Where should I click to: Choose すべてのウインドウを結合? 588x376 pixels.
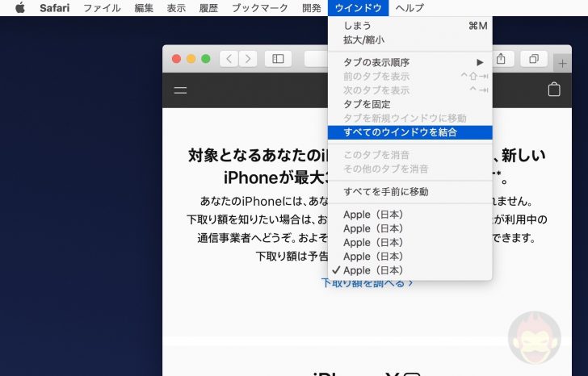[409, 132]
